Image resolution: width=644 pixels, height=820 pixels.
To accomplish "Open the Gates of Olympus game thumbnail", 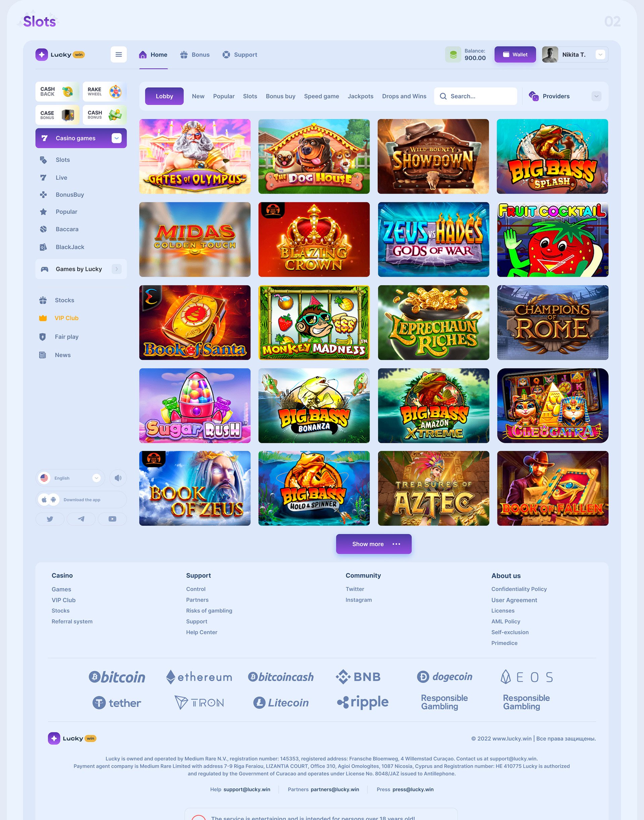I will [x=195, y=157].
